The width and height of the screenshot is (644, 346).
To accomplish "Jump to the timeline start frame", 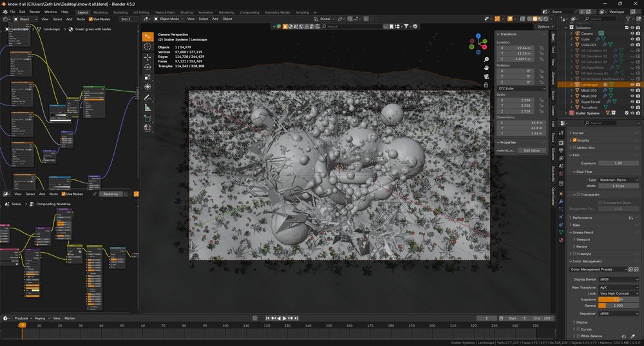I will click(268, 318).
